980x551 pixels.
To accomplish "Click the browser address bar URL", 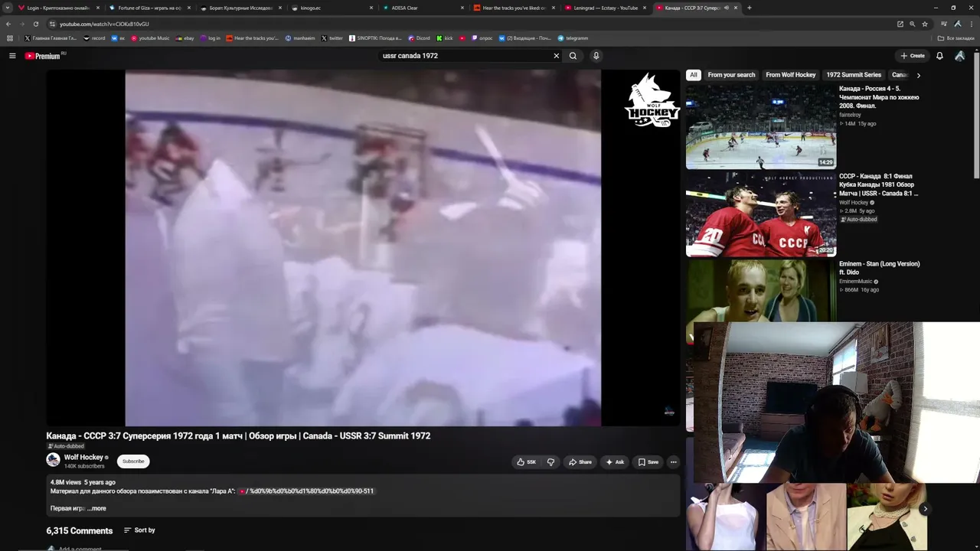I will click(104, 24).
